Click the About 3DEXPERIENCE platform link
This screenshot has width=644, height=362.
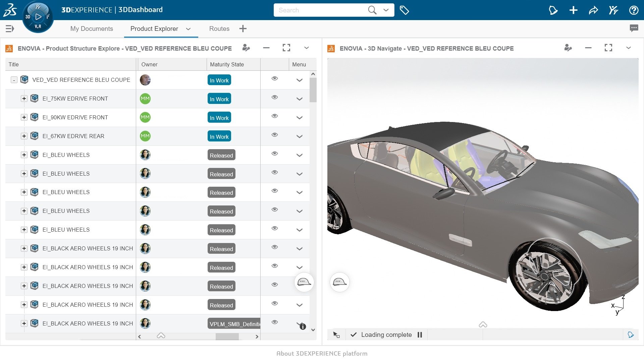322,353
